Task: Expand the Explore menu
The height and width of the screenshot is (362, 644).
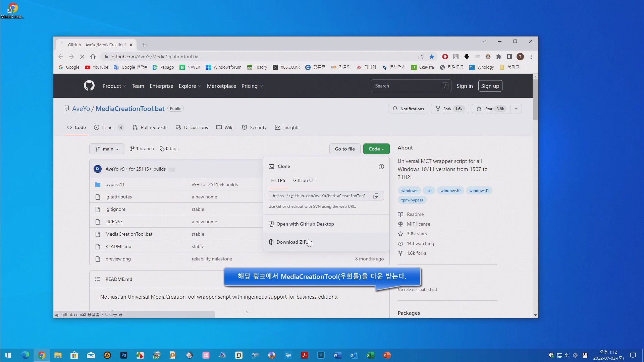Action: 190,86
